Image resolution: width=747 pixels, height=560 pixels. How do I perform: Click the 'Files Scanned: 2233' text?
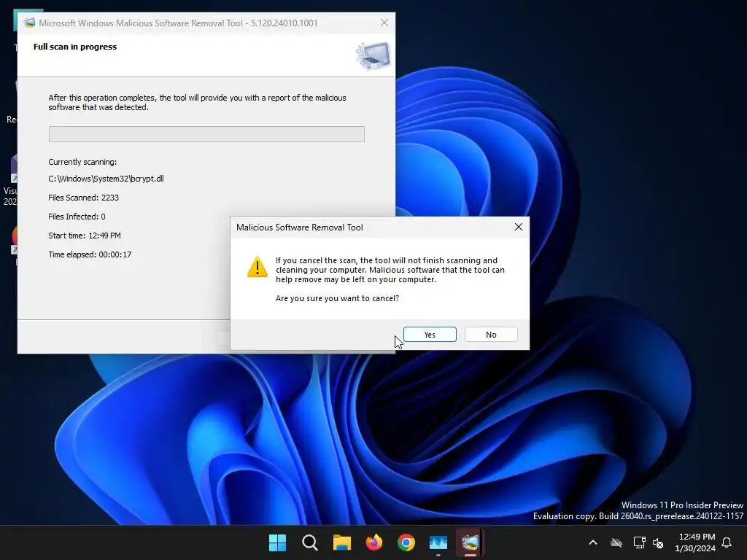(x=83, y=198)
